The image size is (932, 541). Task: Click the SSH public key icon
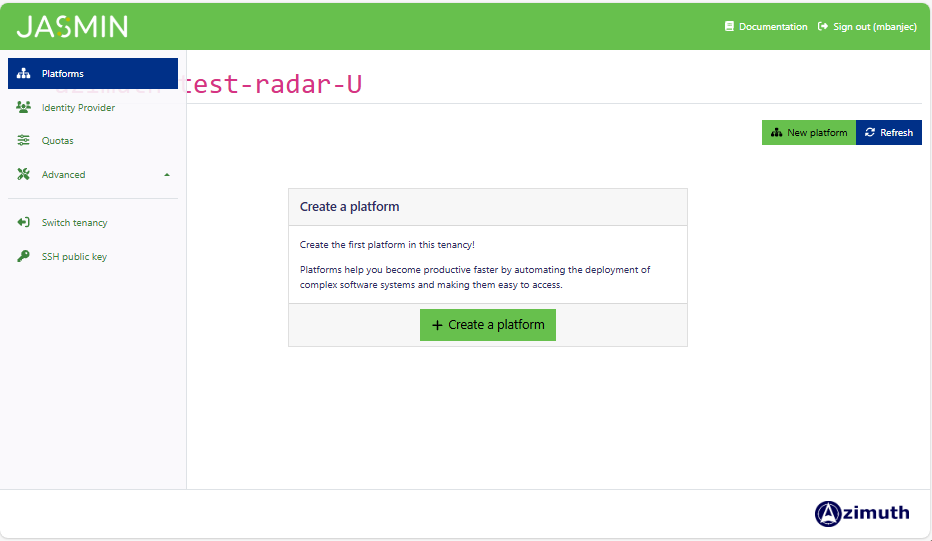pos(24,257)
